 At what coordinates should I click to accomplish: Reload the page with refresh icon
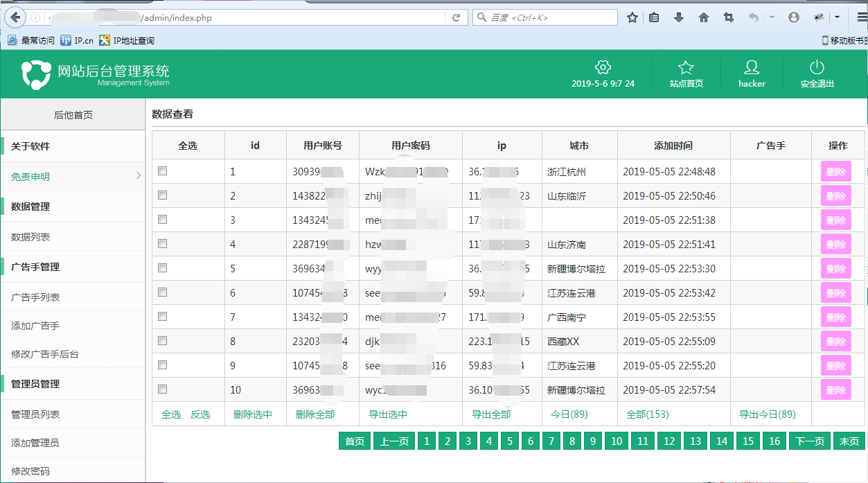point(456,18)
